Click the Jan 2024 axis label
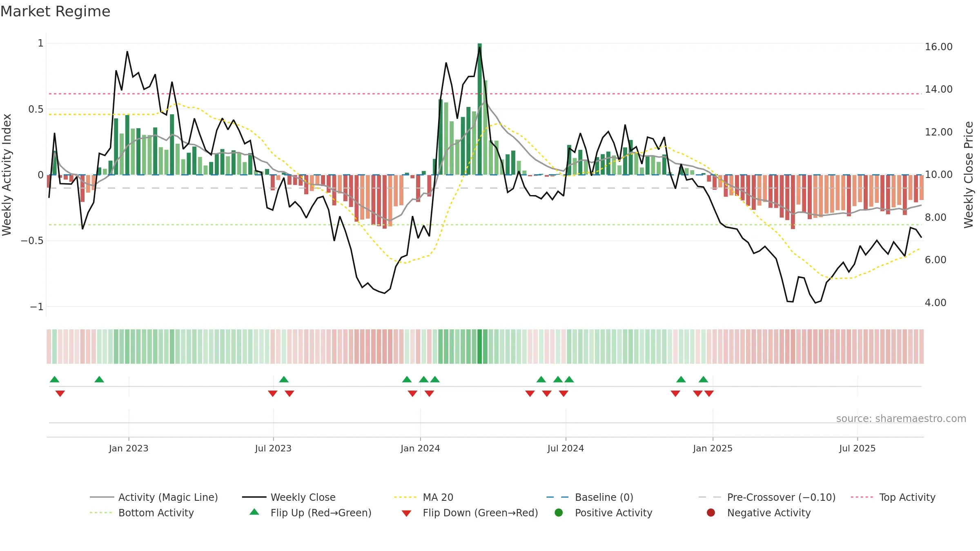Screen dimensions: 980x551 (x=420, y=449)
